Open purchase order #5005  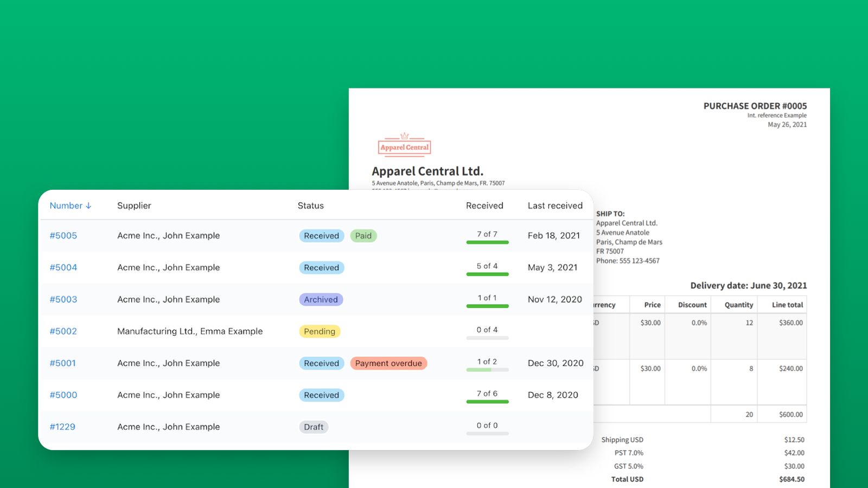click(x=63, y=235)
